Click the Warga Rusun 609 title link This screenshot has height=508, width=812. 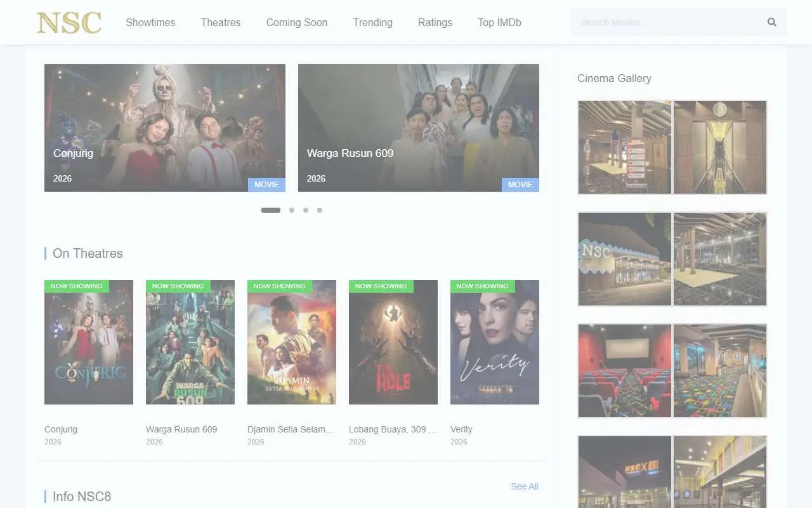(181, 429)
